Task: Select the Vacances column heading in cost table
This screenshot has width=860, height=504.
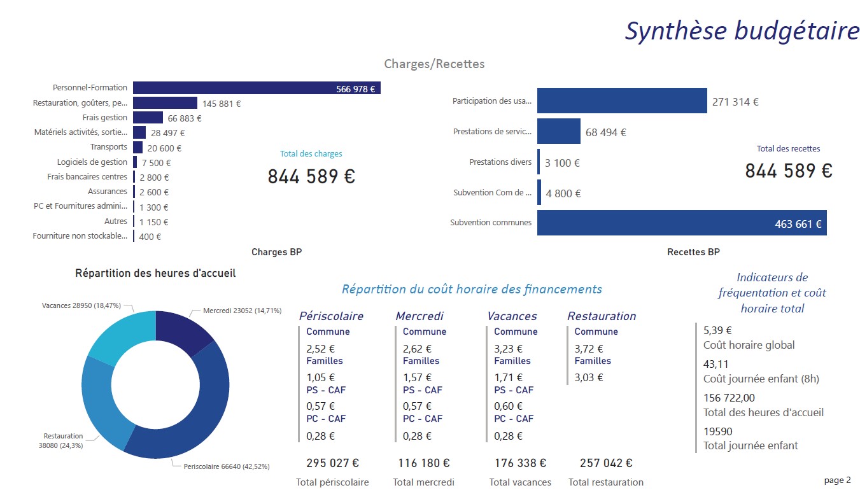Action: [512, 316]
